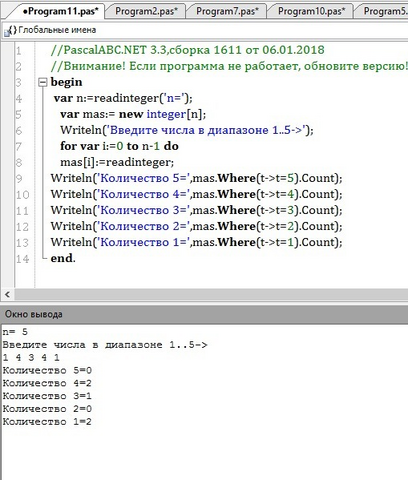Select the Окно вывода panel header

tap(204, 314)
